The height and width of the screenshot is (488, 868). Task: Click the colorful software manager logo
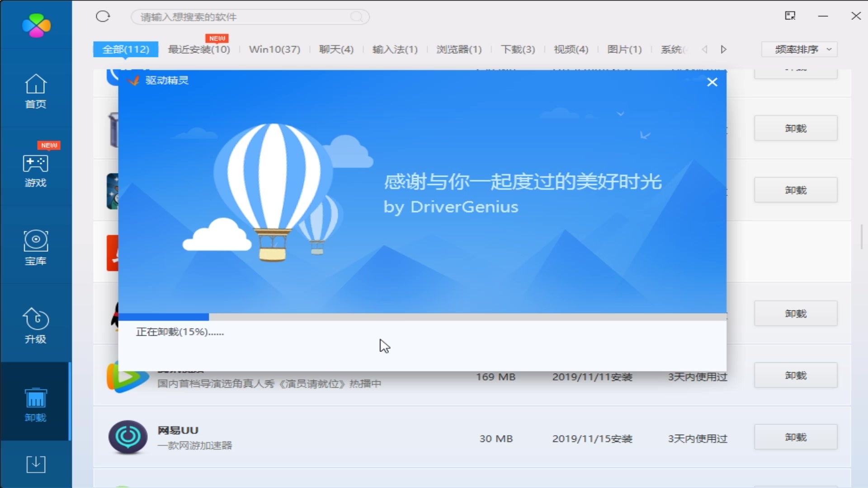pyautogui.click(x=36, y=25)
